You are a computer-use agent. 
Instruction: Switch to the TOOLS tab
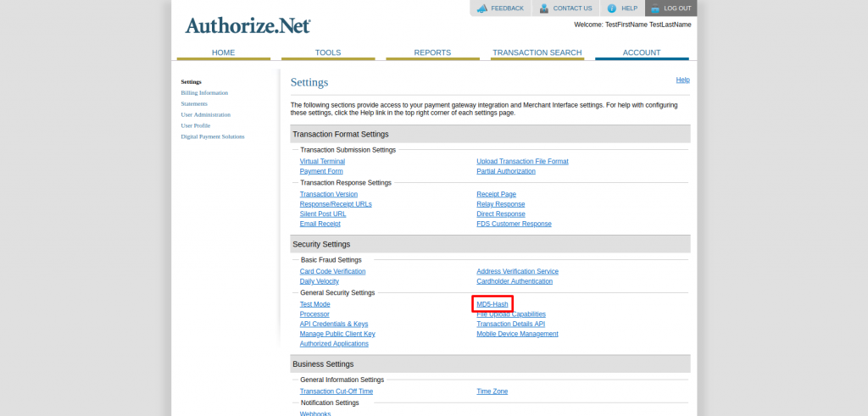[x=328, y=53]
